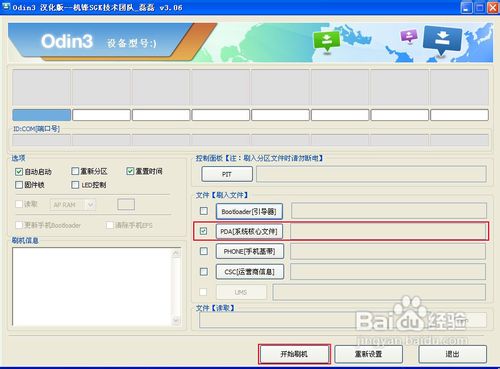Click the PDA[系统核心文件] button
This screenshot has width=500, height=369.
click(x=249, y=231)
